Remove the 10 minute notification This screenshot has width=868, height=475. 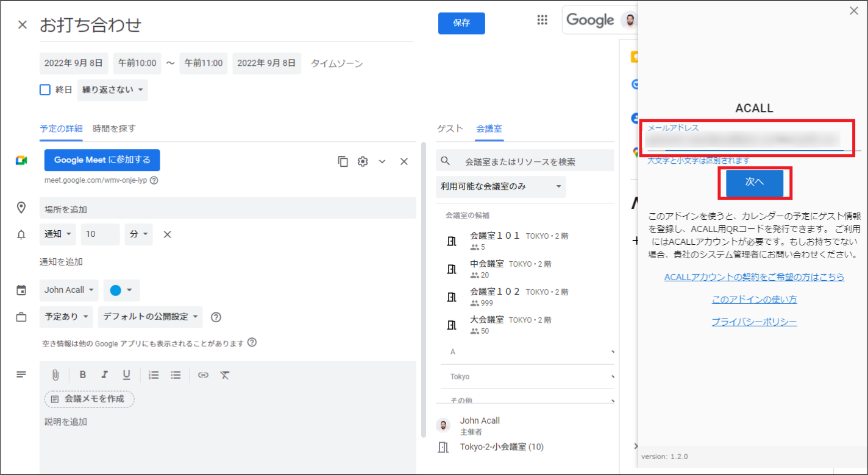(x=168, y=234)
